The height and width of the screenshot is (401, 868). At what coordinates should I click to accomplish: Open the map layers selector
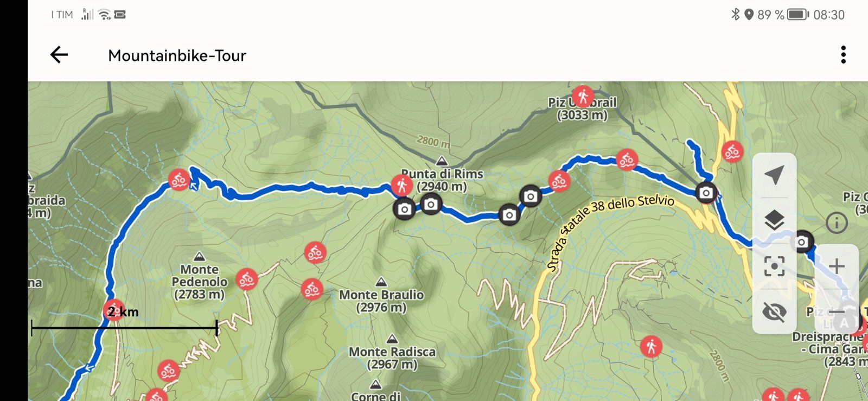(774, 220)
